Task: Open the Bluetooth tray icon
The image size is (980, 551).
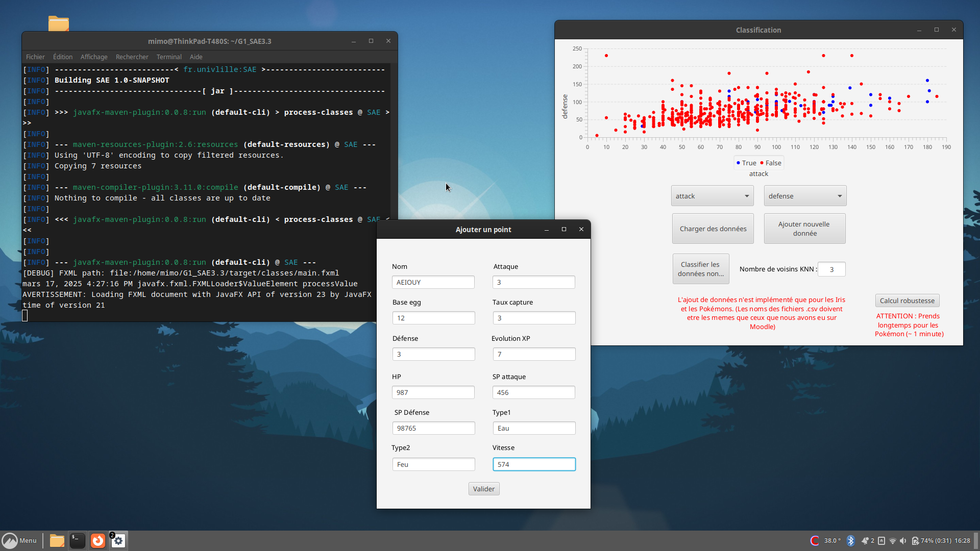Action: tap(850, 541)
